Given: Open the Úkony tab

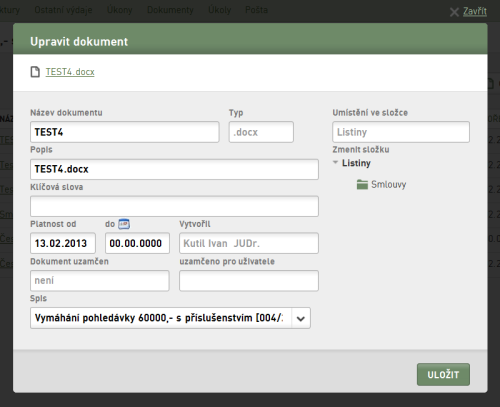Looking at the screenshot, I should (x=120, y=10).
